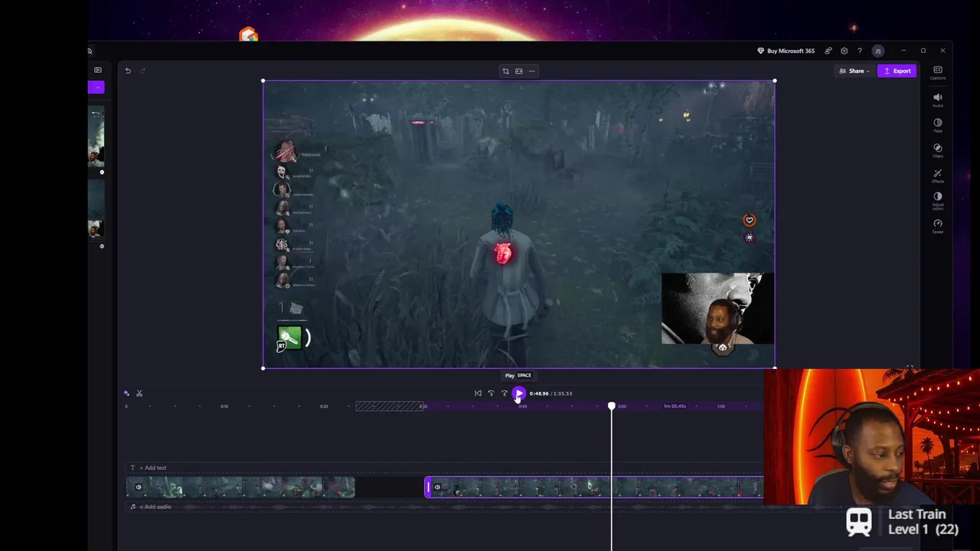Click the muted icon at window's top-left edge
The image size is (980, 551).
pyautogui.click(x=90, y=51)
